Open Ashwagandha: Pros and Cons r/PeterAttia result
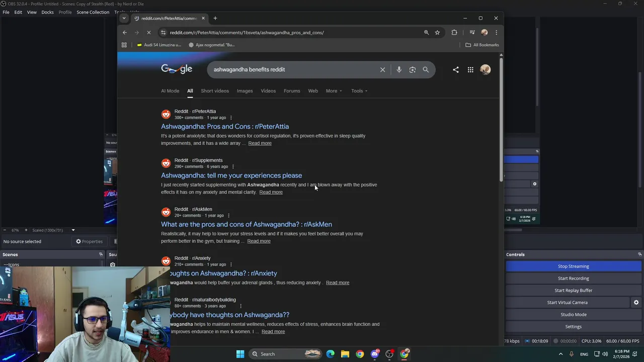 tap(225, 127)
